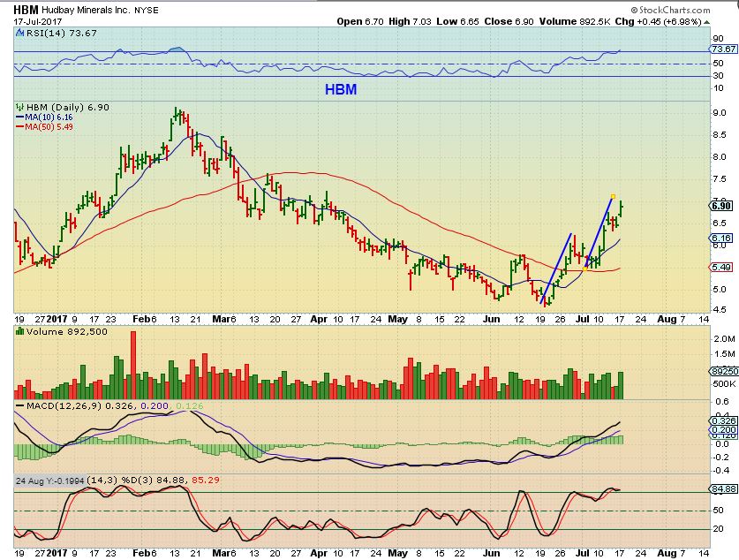Screen dimensions: 739x560
Task: Click the company name Hudbay Minerals Inc.
Action: coord(86,10)
